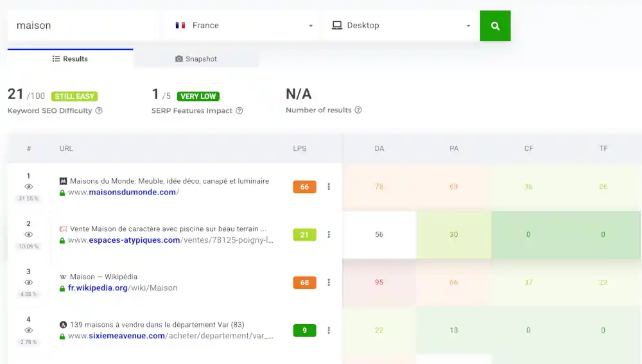This screenshot has width=642, height=364.
Task: Click the LPS score 66 badge
Action: click(304, 187)
